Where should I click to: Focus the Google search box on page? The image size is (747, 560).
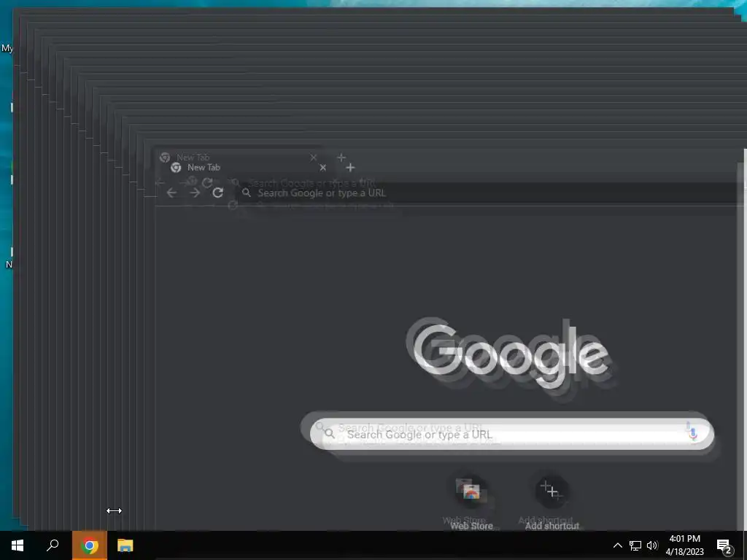[x=511, y=434]
